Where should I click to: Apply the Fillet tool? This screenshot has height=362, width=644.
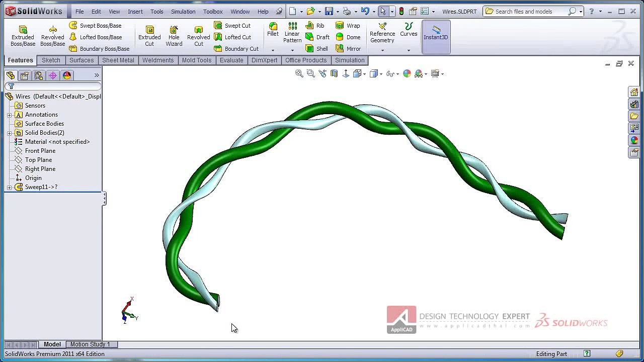[x=273, y=30]
